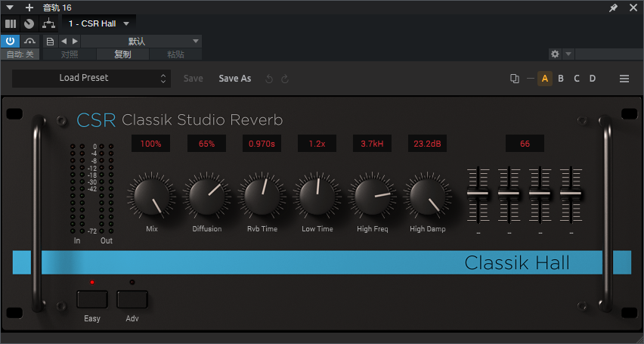Click the first macro fader handle
The height and width of the screenshot is (344, 644).
tap(478, 193)
